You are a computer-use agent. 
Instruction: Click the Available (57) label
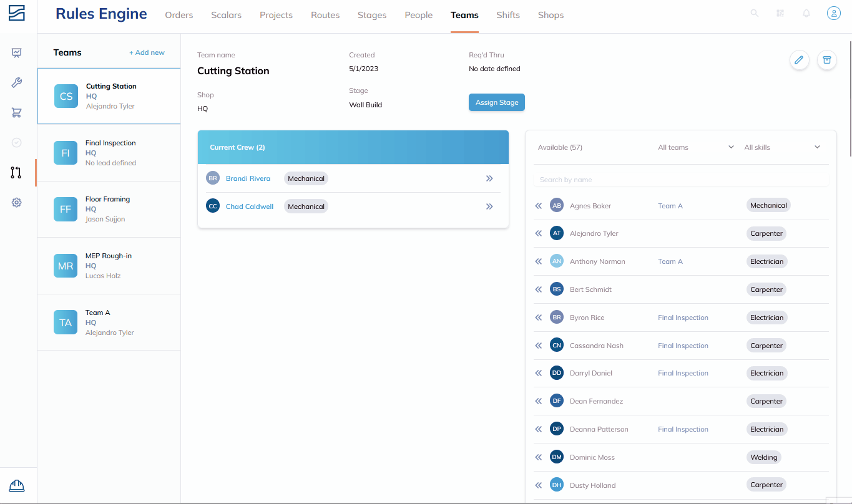pos(560,147)
